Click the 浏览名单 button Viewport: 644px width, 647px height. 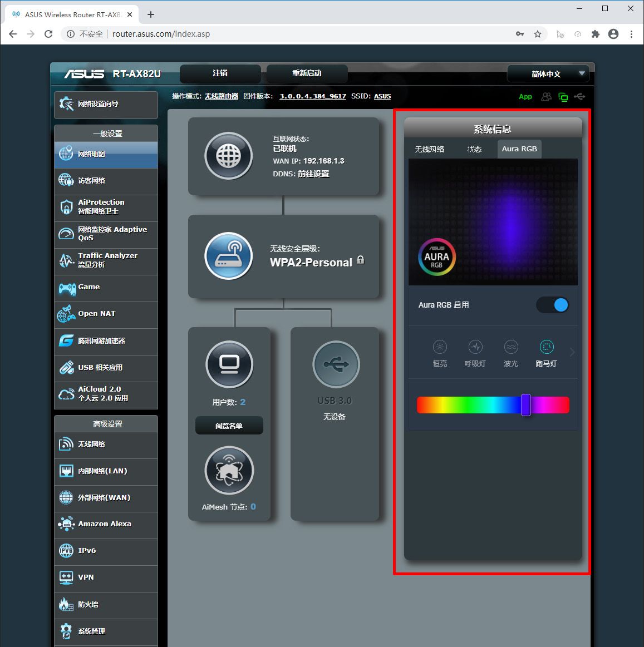pos(229,426)
